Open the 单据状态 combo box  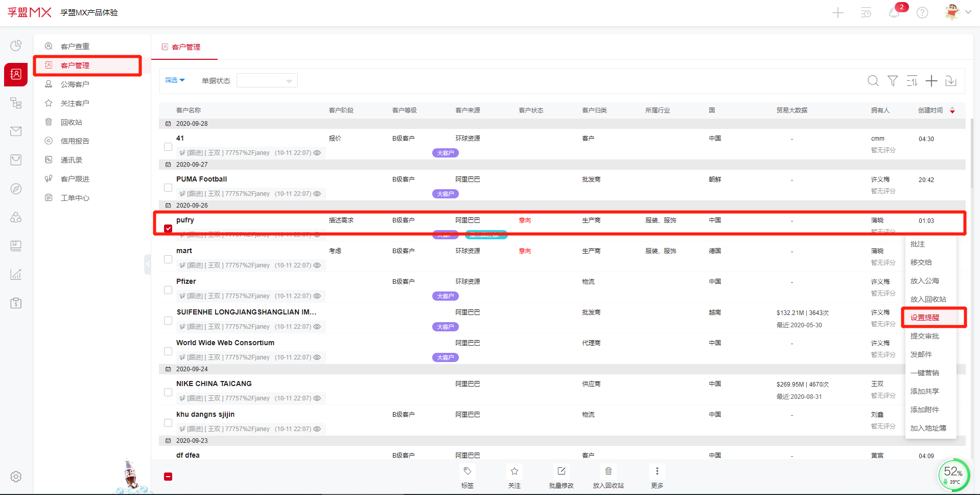(267, 81)
